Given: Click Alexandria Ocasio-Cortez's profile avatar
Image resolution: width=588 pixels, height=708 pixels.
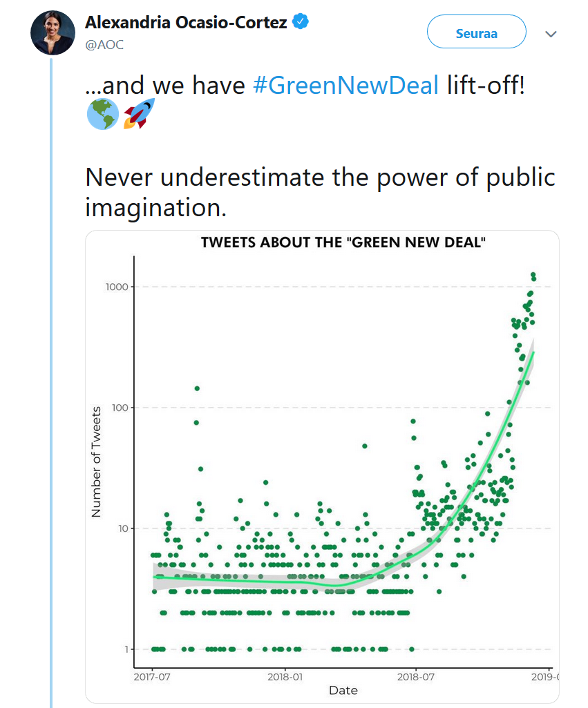Looking at the screenshot, I should pos(53,33).
